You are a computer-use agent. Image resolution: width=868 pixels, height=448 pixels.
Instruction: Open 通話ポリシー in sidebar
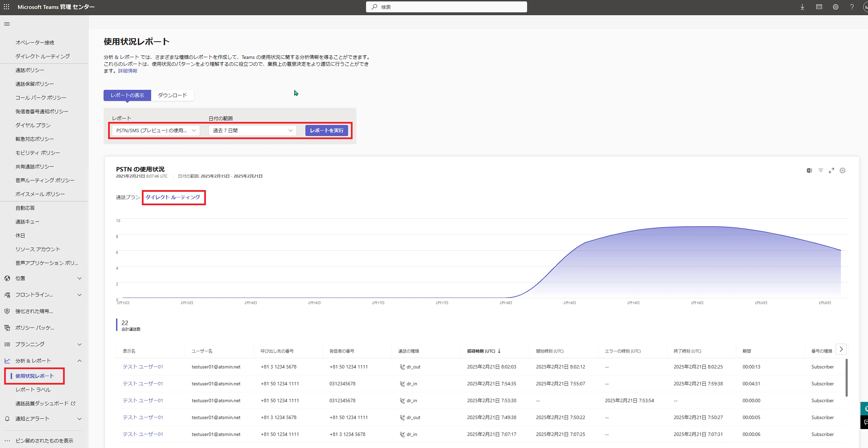point(30,70)
